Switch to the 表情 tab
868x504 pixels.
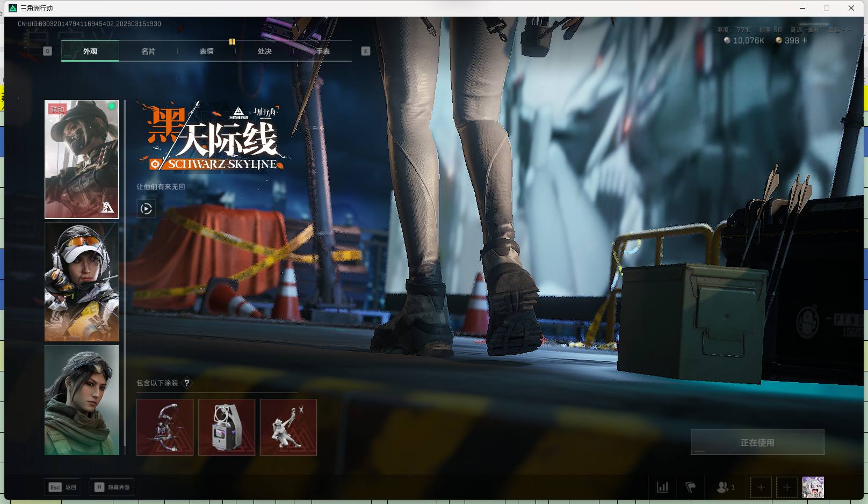point(206,51)
